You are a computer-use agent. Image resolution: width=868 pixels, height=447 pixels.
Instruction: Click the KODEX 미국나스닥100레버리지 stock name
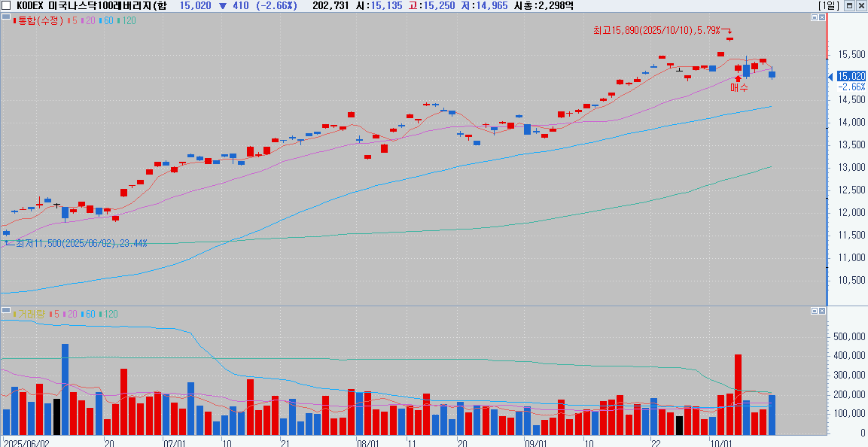pyautogui.click(x=91, y=5)
